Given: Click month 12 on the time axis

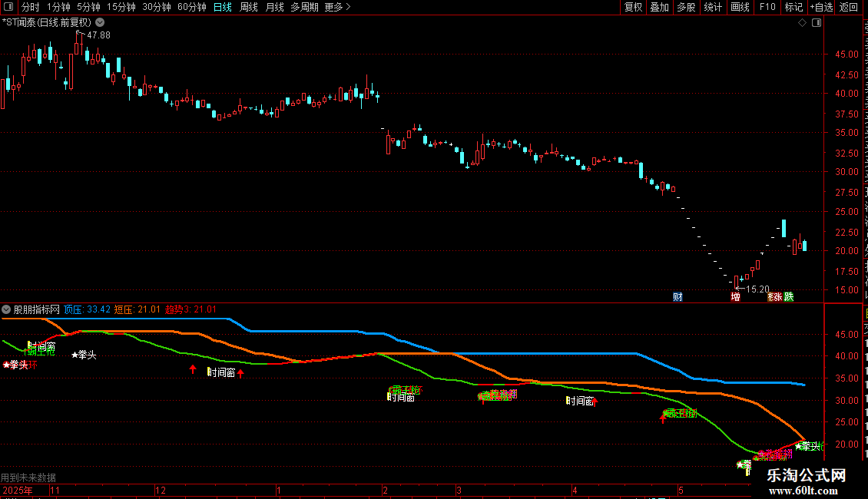Looking at the screenshot, I should pyautogui.click(x=161, y=491).
